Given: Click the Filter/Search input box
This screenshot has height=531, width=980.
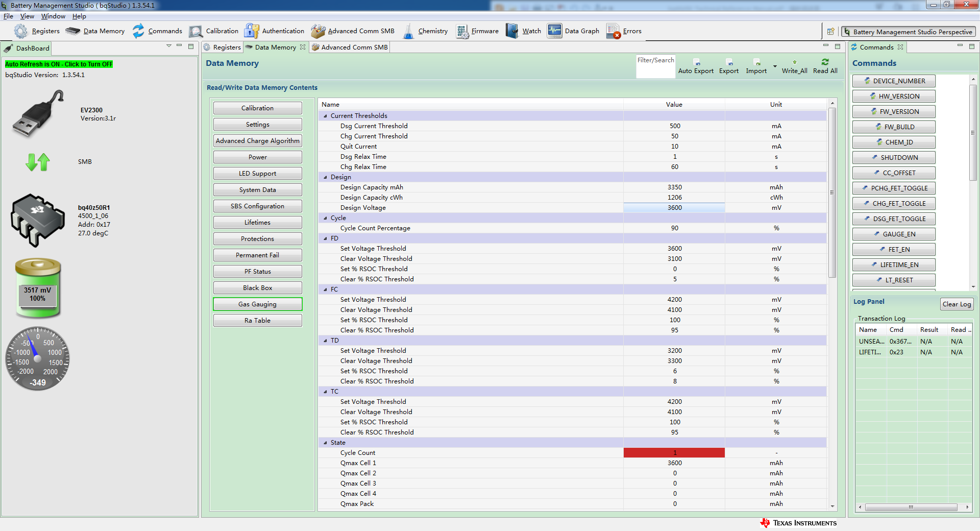Looking at the screenshot, I should [656, 66].
